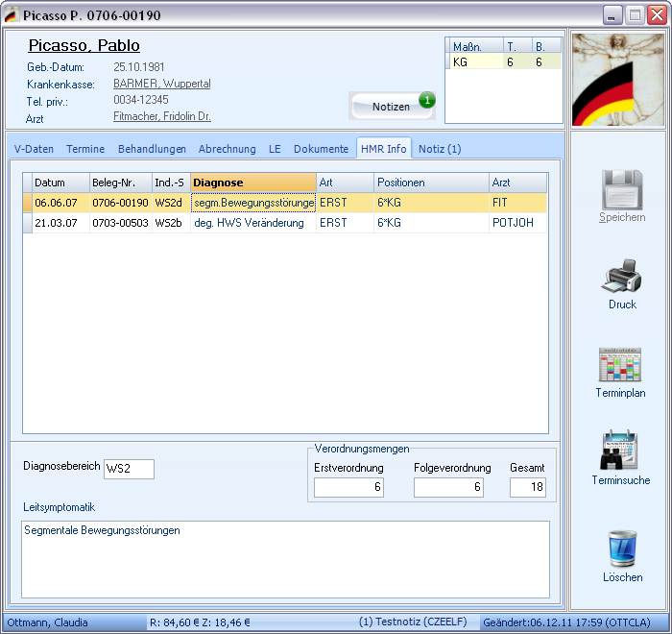Click the Vitruvian man logo image
The width and height of the screenshot is (672, 634).
[x=617, y=80]
